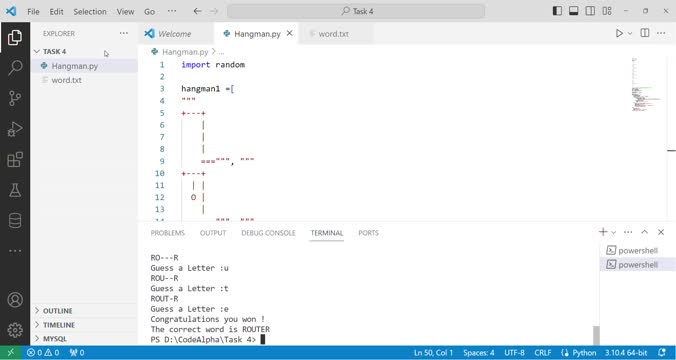Open the Source Control view

(15, 98)
